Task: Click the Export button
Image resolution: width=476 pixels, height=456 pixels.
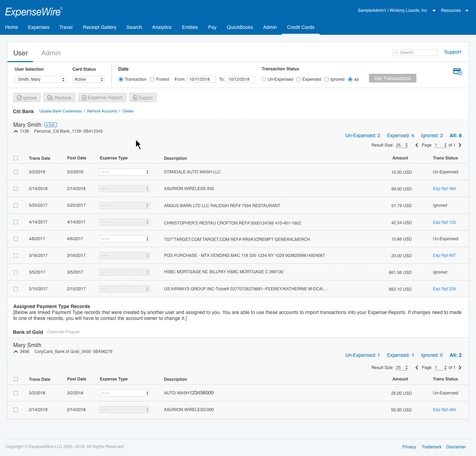Action: point(143,98)
